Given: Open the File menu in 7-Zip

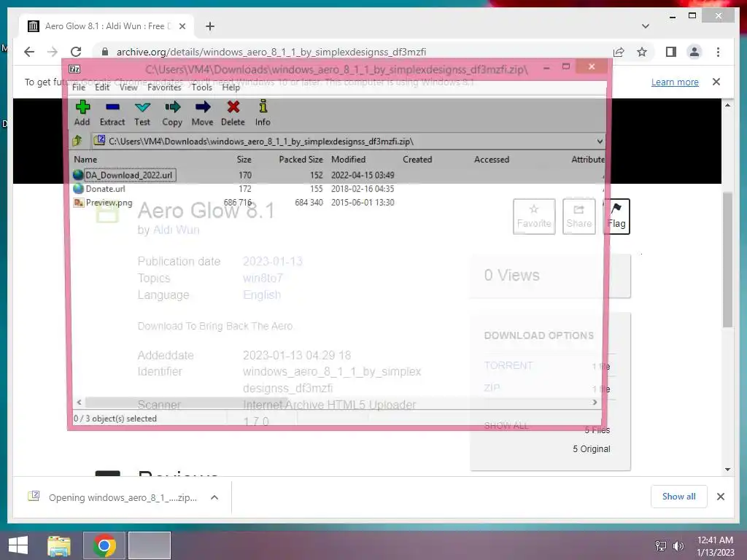Looking at the screenshot, I should pyautogui.click(x=79, y=87).
